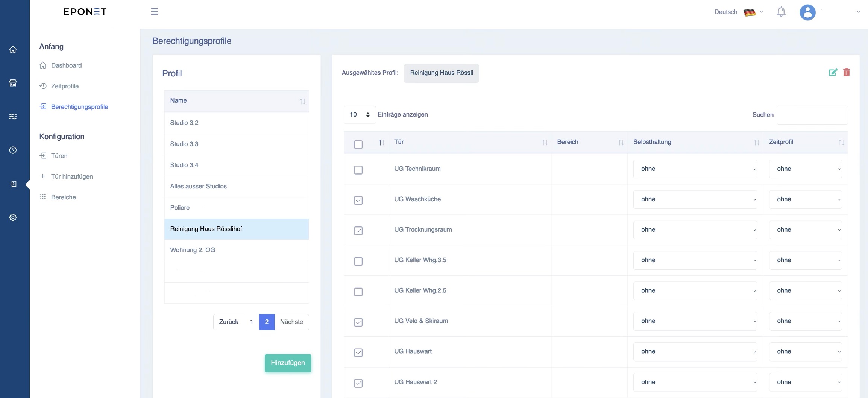Click the green Hinzufügen button

coord(288,363)
